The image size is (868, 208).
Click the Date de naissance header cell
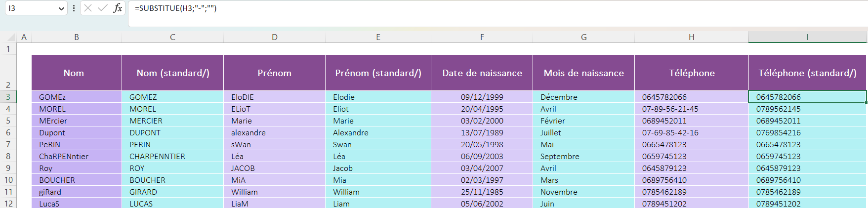pos(482,73)
